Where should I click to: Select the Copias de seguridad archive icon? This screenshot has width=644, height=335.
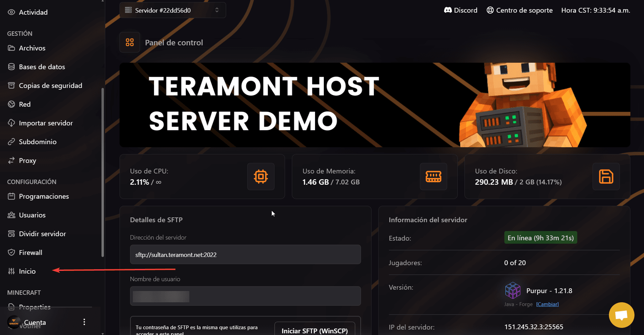(11, 86)
